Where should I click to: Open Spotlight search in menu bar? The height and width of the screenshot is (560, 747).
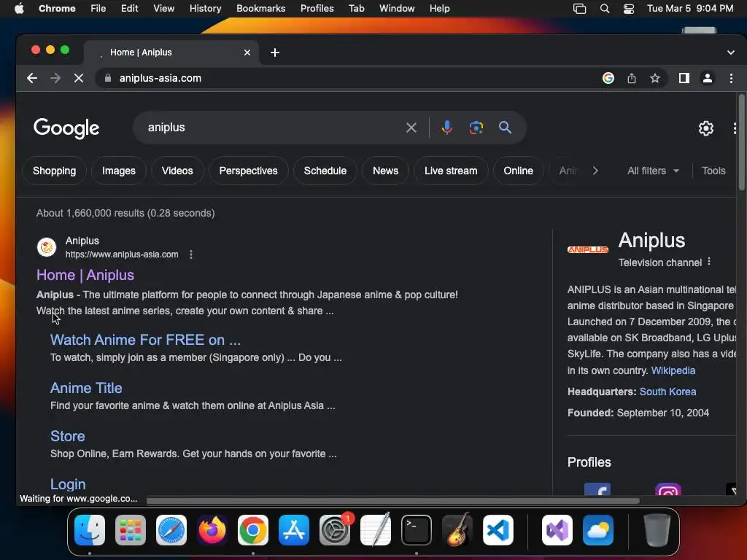605,9
